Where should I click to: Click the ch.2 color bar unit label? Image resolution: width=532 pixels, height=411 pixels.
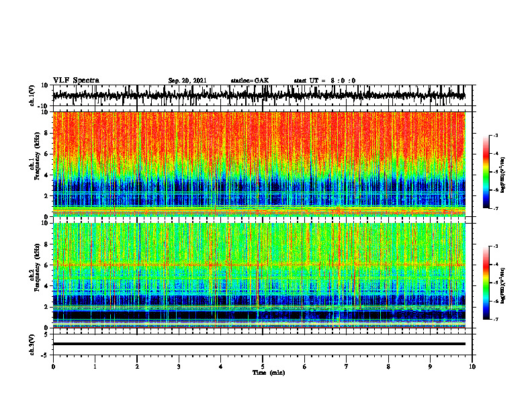(504, 285)
